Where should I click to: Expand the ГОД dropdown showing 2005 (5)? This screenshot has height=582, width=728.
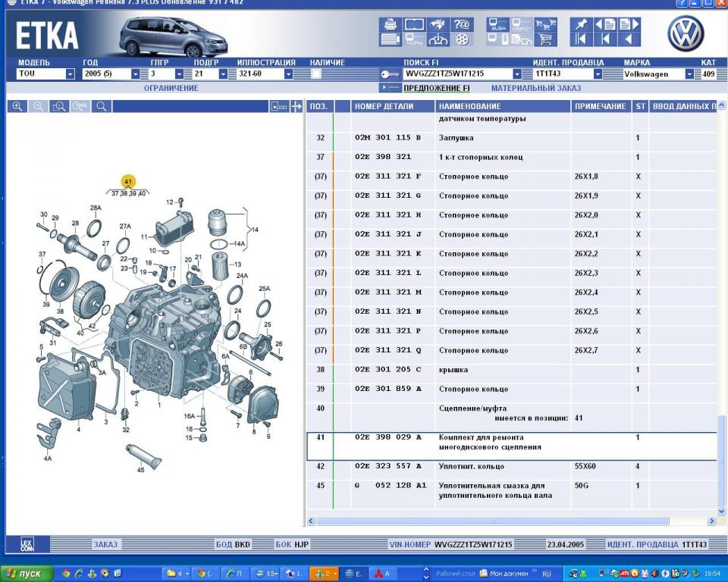click(135, 74)
